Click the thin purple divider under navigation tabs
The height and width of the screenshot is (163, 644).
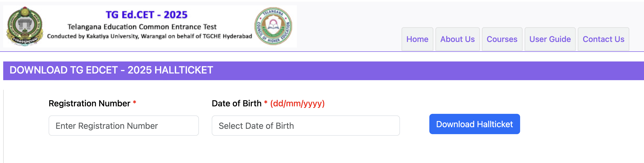(322, 51)
